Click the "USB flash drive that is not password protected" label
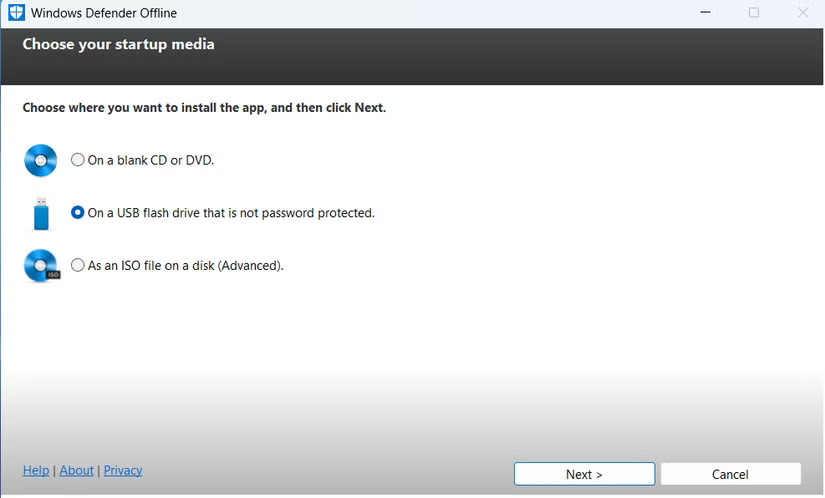This screenshot has height=498, width=825. (x=231, y=213)
